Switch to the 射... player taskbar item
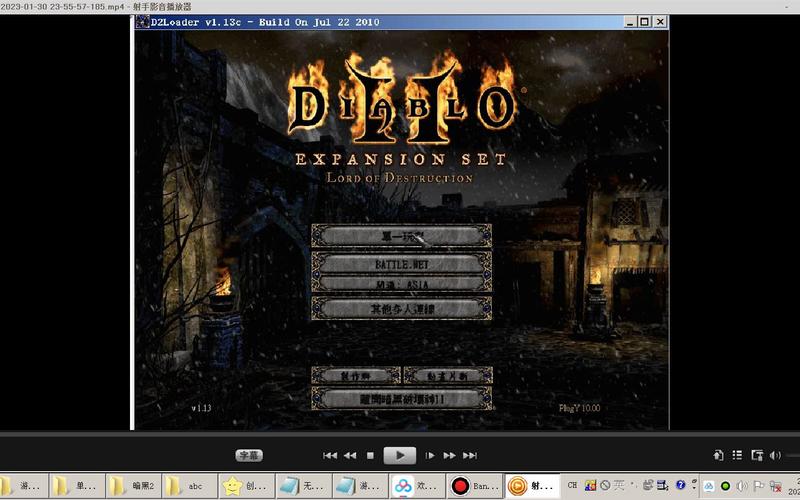This screenshot has width=800, height=500. (x=532, y=486)
